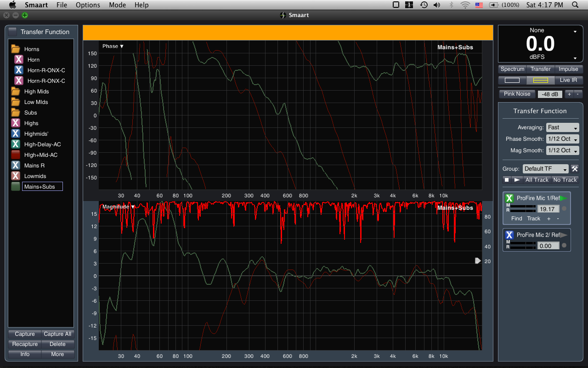Click the coherence threshold marker arrow

point(478,261)
